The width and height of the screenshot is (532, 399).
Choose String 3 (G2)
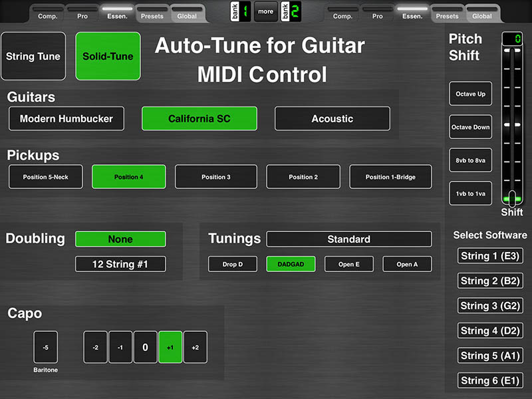pos(490,306)
